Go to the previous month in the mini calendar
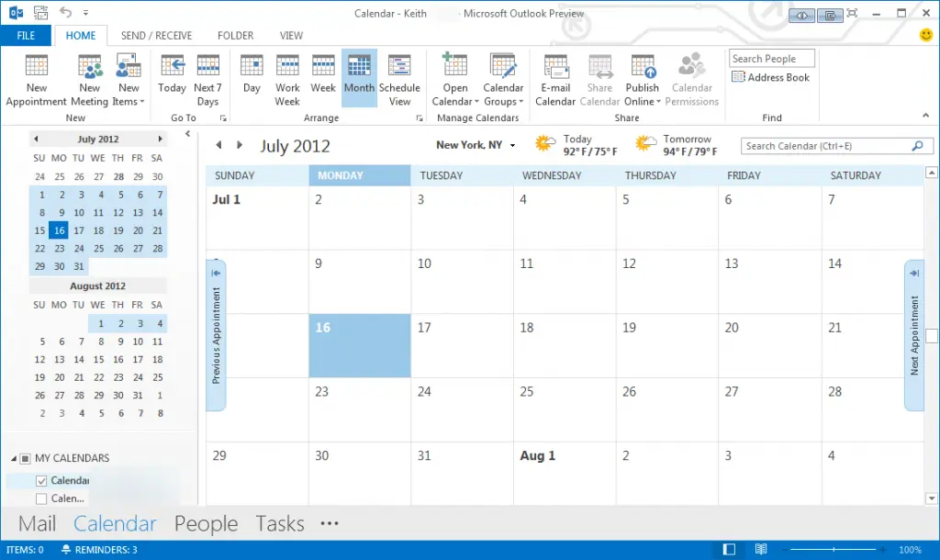This screenshot has height=560, width=940. (x=36, y=139)
